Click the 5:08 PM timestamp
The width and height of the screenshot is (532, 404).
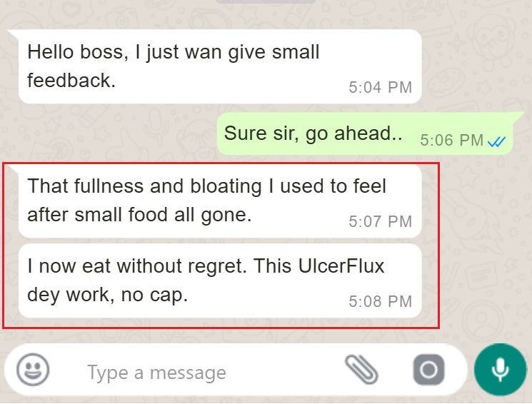381,301
